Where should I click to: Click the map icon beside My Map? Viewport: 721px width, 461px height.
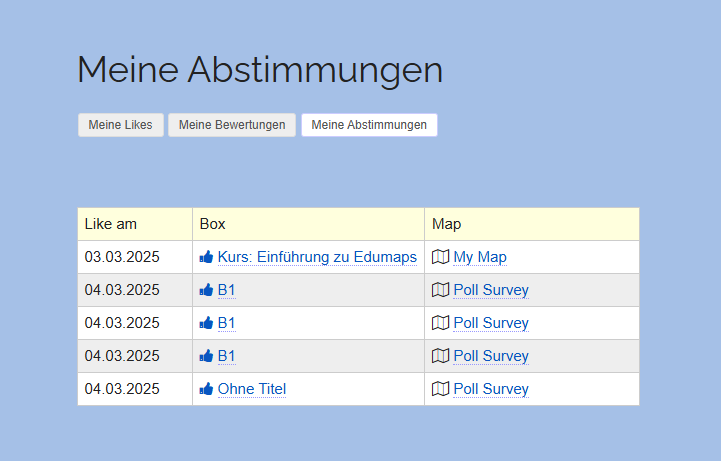[440, 257]
